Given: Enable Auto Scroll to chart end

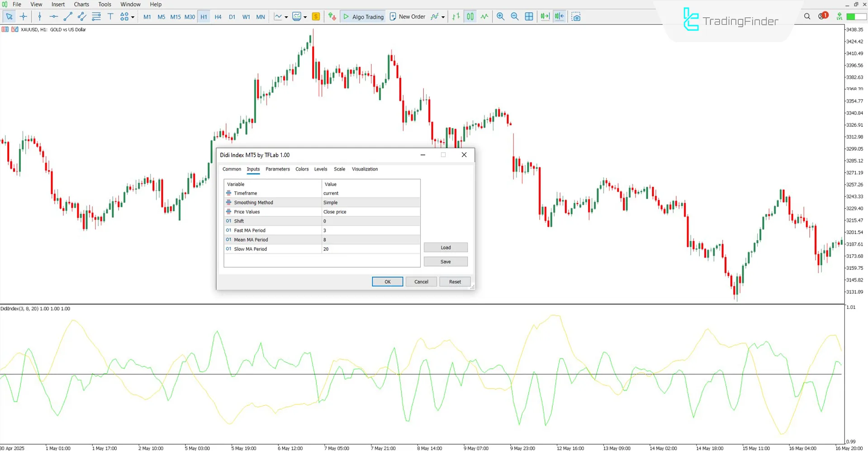Looking at the screenshot, I should [x=545, y=16].
